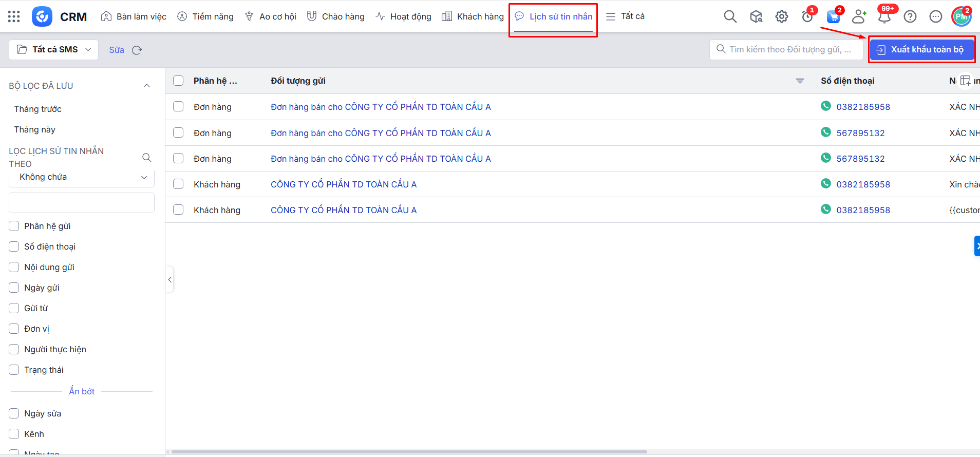The height and width of the screenshot is (457, 980).
Task: Open the notifications bell icon
Action: click(884, 17)
